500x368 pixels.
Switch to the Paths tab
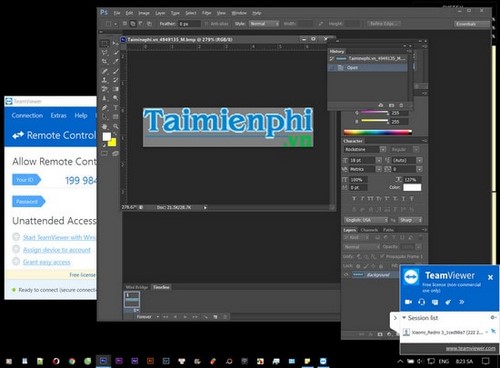(388, 230)
